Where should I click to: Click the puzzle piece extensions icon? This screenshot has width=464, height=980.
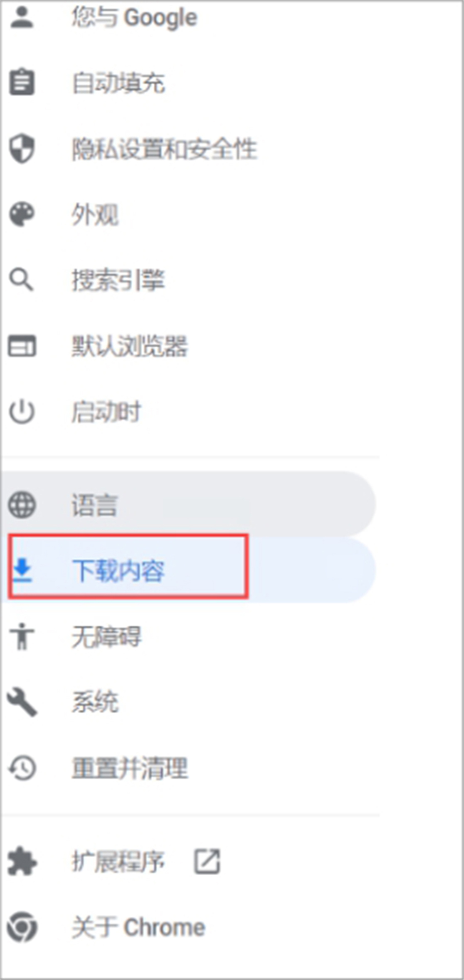click(22, 862)
